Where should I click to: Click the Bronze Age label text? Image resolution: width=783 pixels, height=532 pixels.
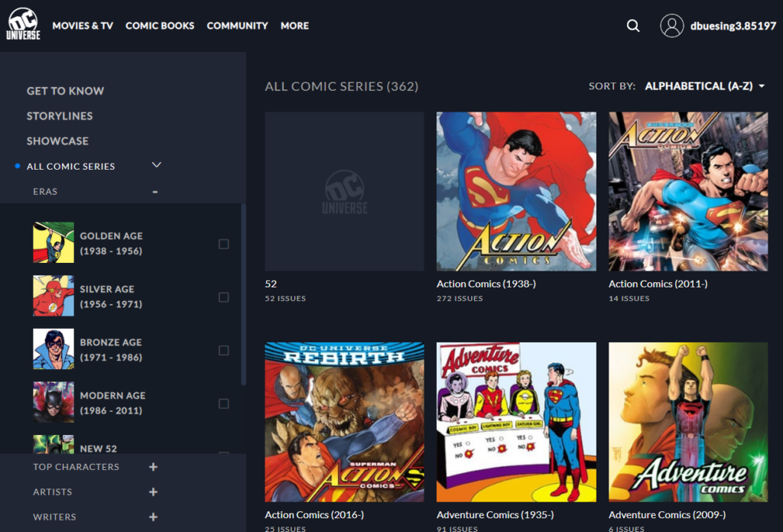pyautogui.click(x=112, y=350)
